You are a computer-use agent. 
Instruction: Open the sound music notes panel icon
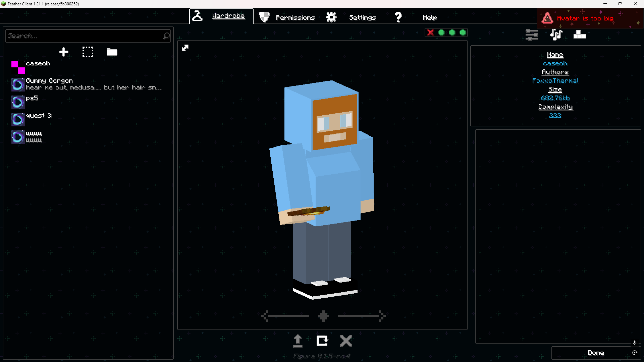point(556,35)
